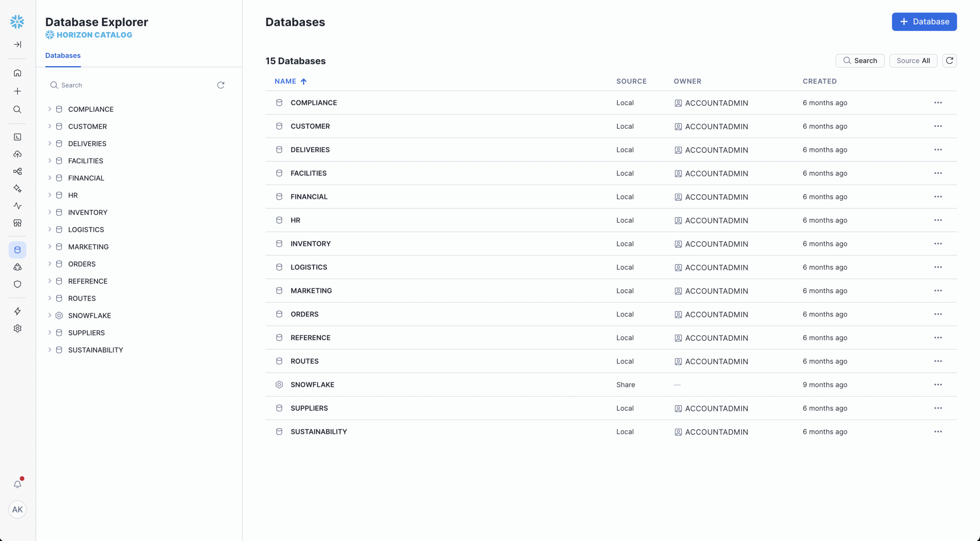Viewport: 980px width, 541px height.
Task: Go to Home icon in sidebar
Action: 17,73
